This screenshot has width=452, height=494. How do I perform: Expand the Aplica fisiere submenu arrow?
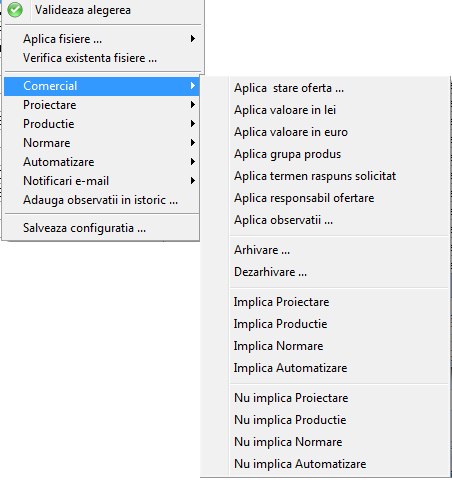click(193, 39)
